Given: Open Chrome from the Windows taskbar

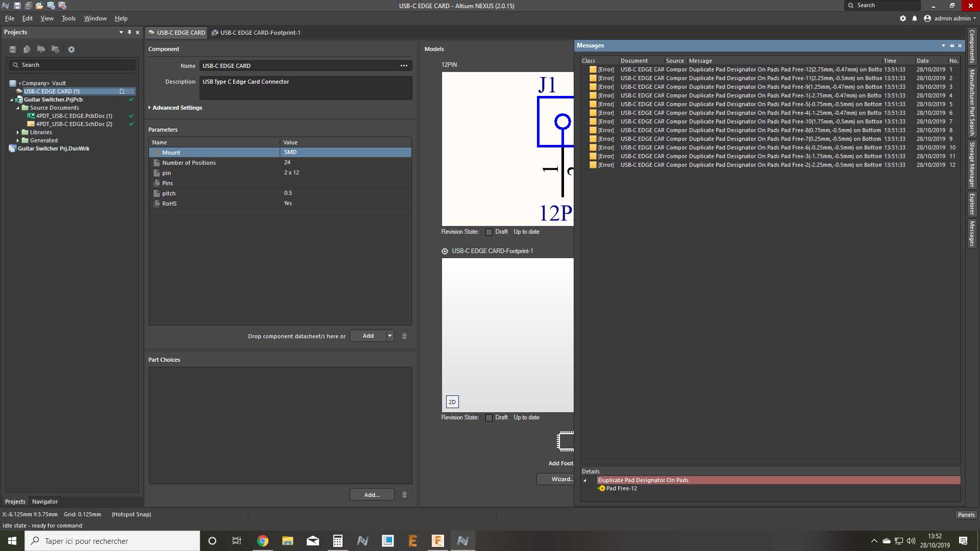Looking at the screenshot, I should tap(262, 541).
